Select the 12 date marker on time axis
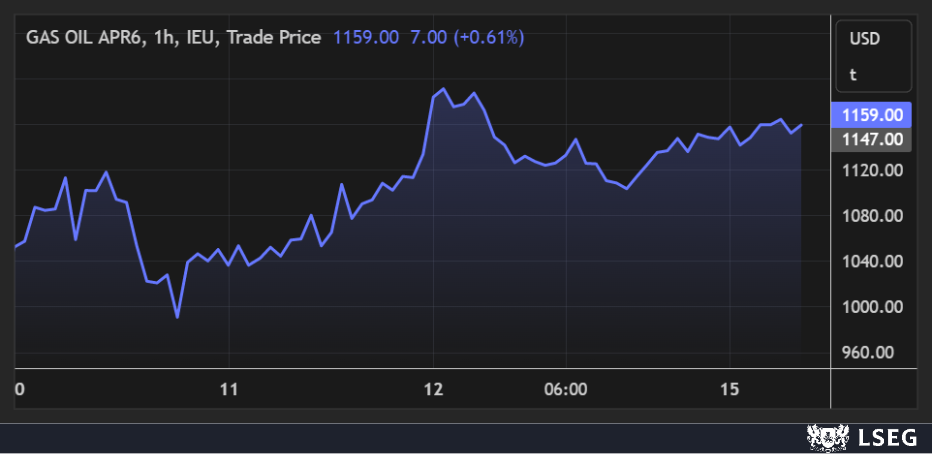 click(x=433, y=388)
